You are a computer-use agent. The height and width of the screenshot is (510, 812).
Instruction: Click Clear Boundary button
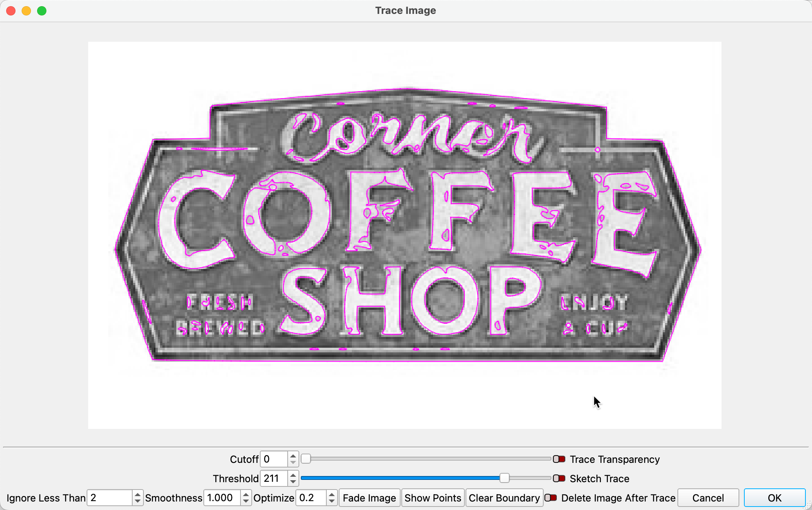(x=504, y=498)
